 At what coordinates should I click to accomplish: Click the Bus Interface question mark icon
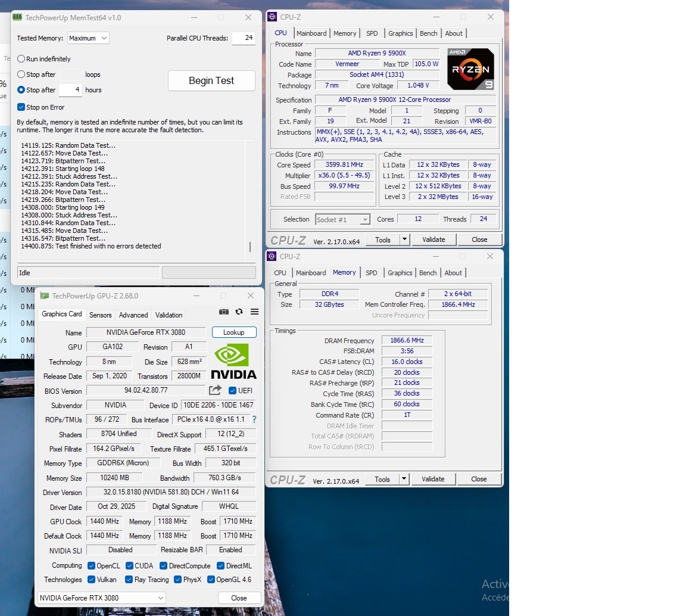(x=254, y=419)
